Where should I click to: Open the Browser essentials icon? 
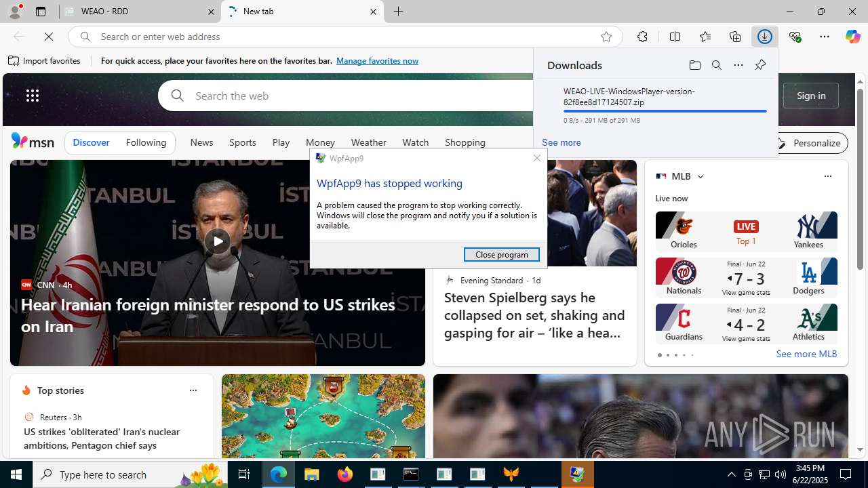[795, 37]
